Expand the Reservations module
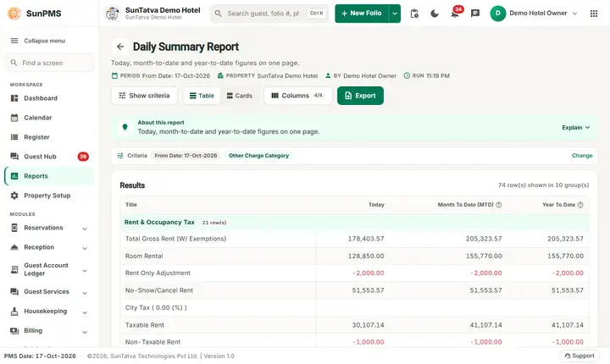The width and height of the screenshot is (610, 364). 85,229
